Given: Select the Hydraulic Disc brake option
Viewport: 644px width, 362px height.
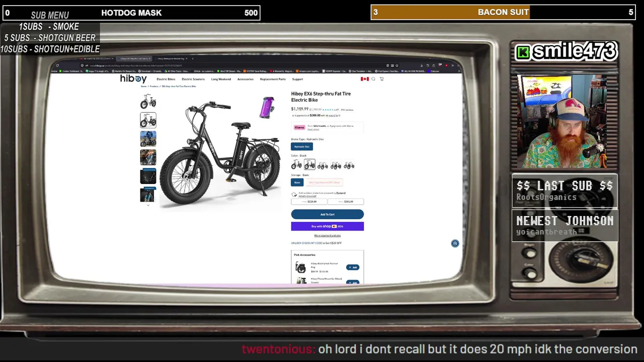Looking at the screenshot, I should coord(302,146).
